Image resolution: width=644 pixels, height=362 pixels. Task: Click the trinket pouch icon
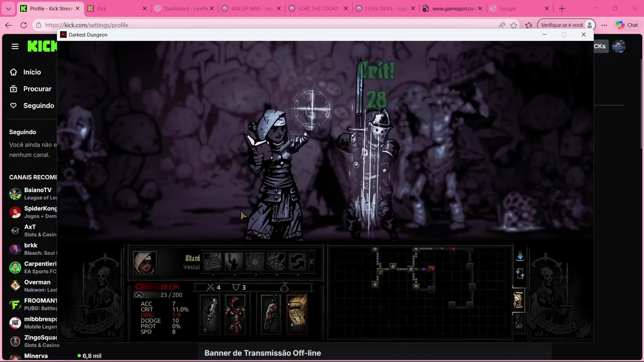[284, 288]
